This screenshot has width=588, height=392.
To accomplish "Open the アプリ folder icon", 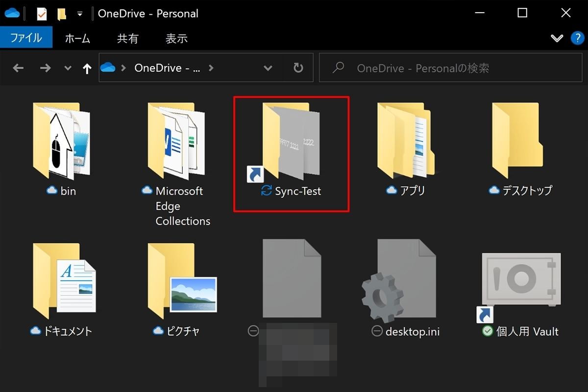I will tap(406, 141).
